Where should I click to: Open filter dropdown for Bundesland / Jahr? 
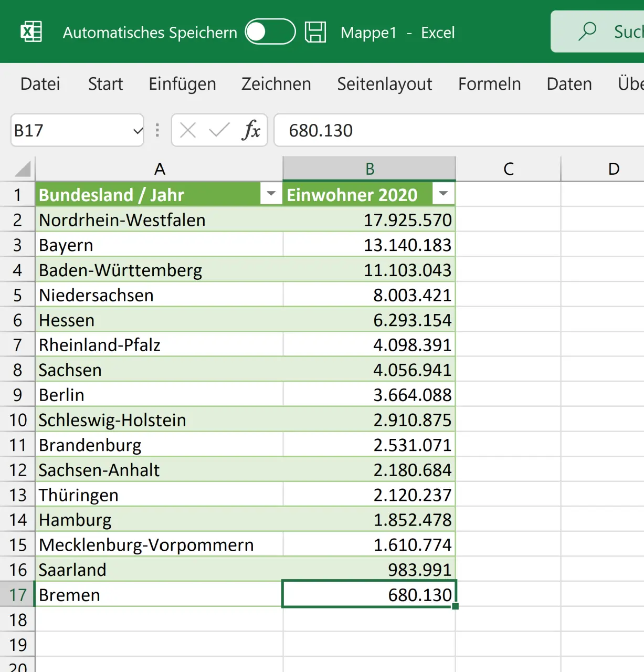click(271, 194)
